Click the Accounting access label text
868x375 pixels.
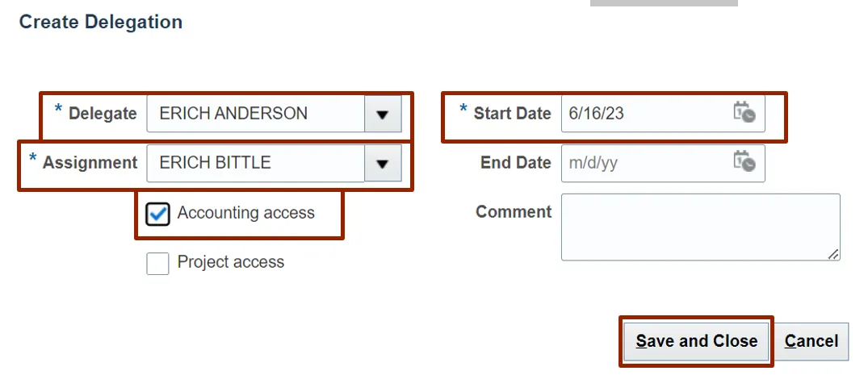click(x=245, y=213)
